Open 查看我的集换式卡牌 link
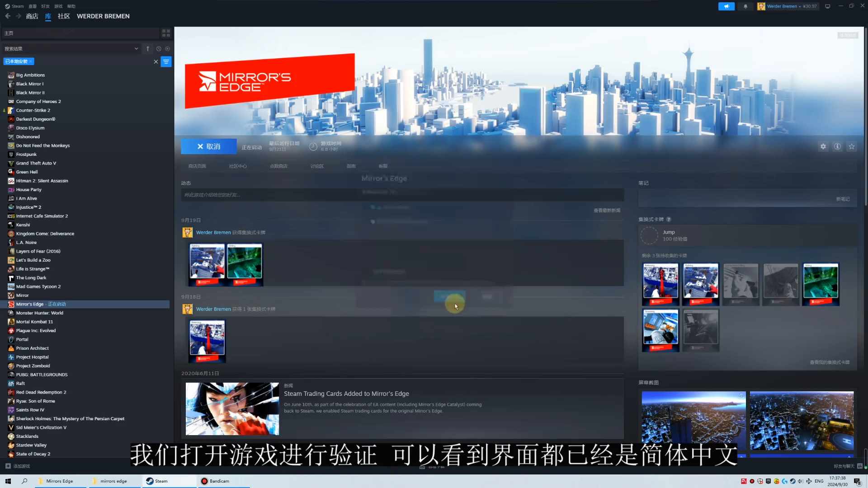868x488 pixels. pyautogui.click(x=830, y=362)
